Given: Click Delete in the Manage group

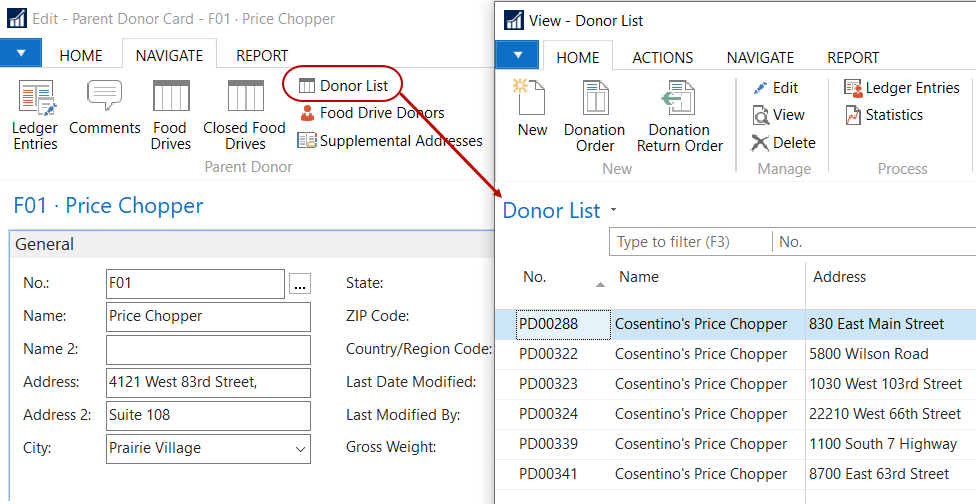Looking at the screenshot, I should pos(784,143).
